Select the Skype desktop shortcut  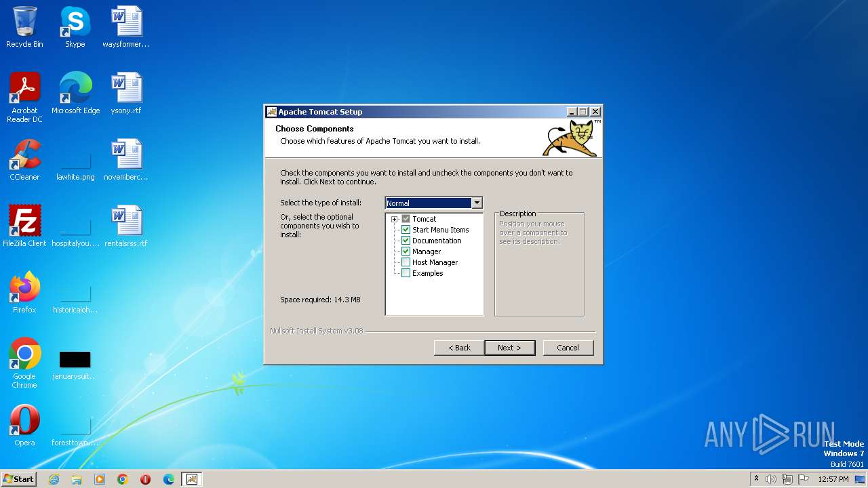click(75, 27)
